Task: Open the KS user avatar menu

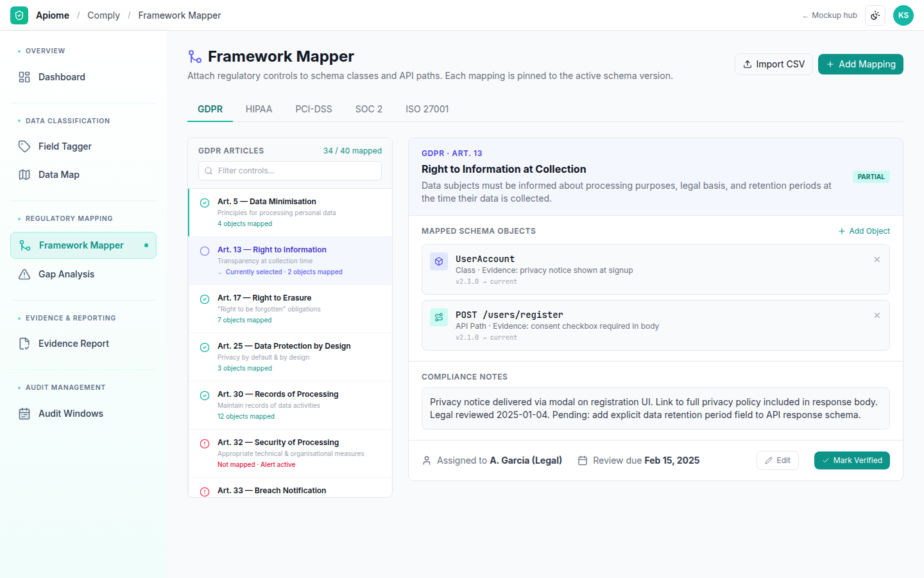Action: [903, 15]
